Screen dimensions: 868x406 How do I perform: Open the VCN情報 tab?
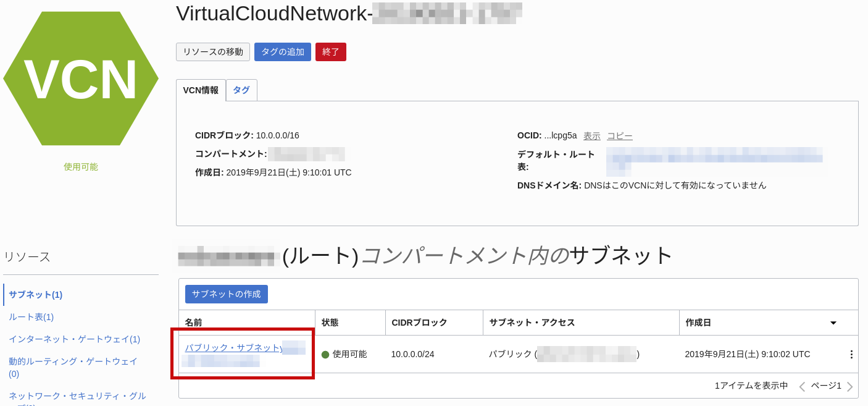click(x=202, y=90)
